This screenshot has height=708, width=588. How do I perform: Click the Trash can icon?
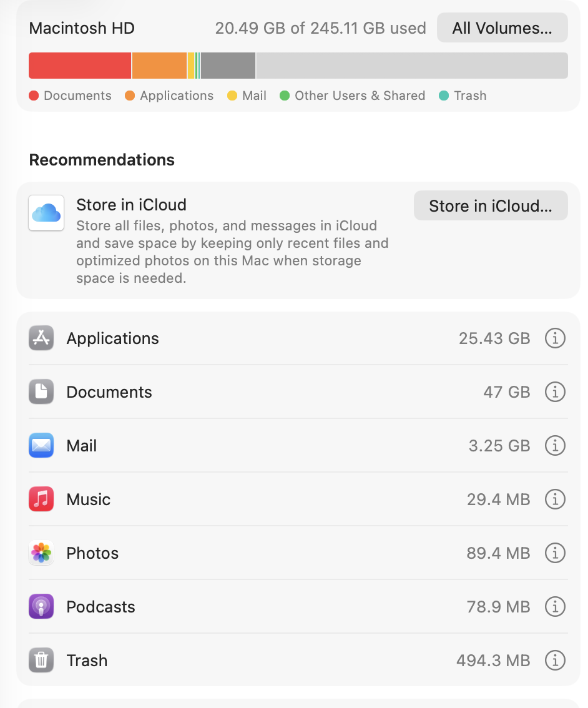(x=41, y=661)
